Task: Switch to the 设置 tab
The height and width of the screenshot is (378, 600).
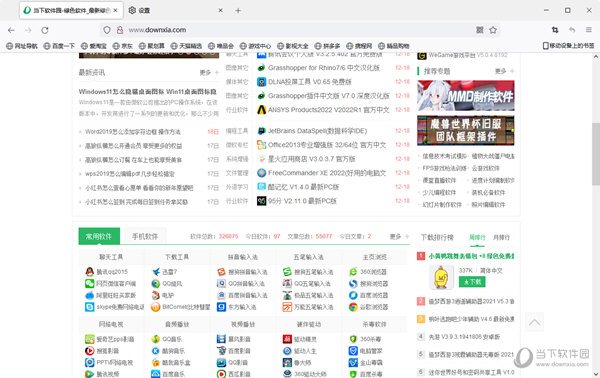Action: click(176, 10)
